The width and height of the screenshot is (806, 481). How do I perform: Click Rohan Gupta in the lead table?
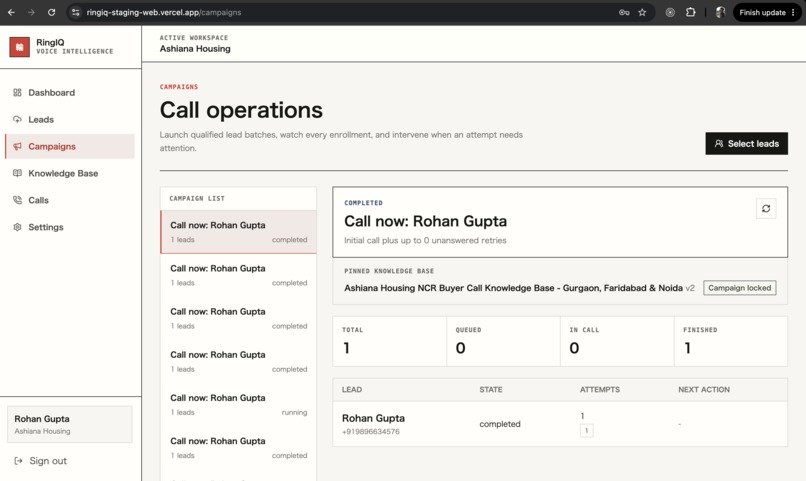(373, 418)
